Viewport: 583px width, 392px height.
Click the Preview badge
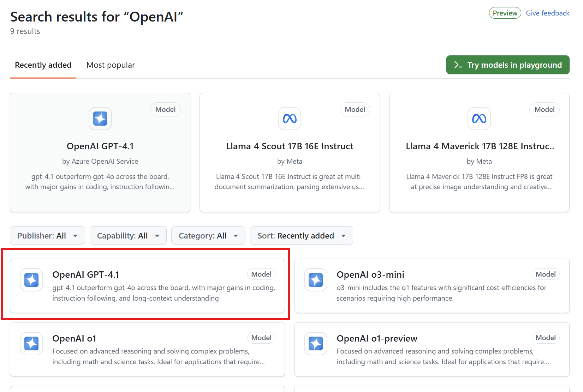pyautogui.click(x=505, y=13)
